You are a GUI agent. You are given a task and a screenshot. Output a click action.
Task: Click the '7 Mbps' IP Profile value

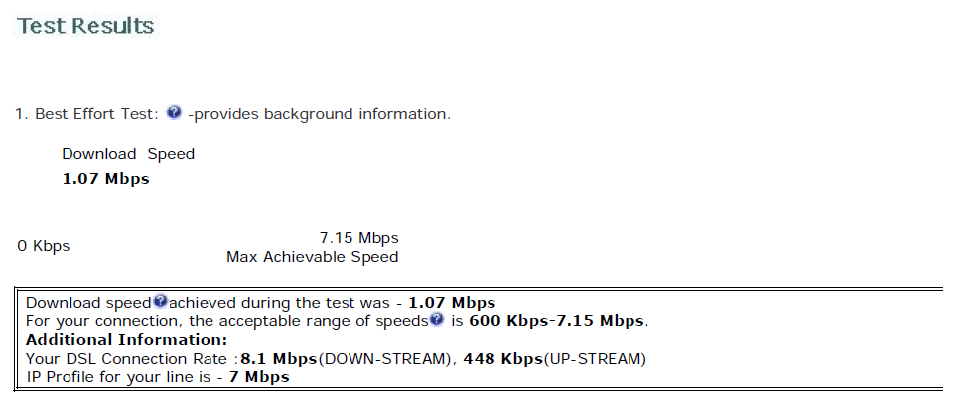[x=259, y=377]
